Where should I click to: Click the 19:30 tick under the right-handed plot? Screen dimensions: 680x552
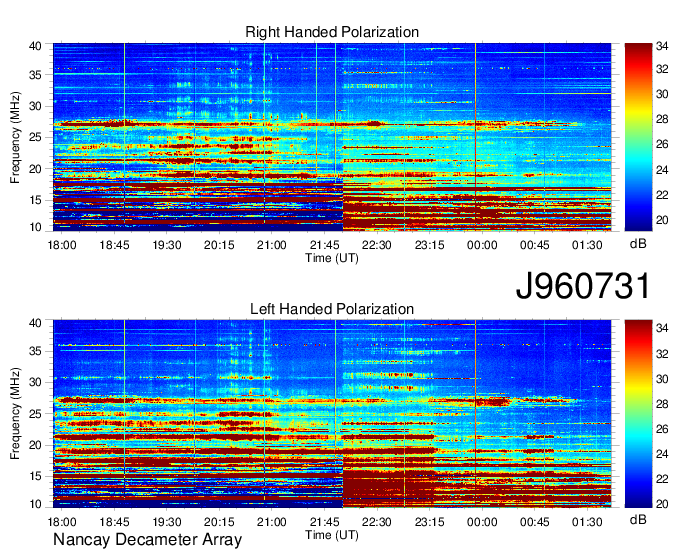point(167,245)
